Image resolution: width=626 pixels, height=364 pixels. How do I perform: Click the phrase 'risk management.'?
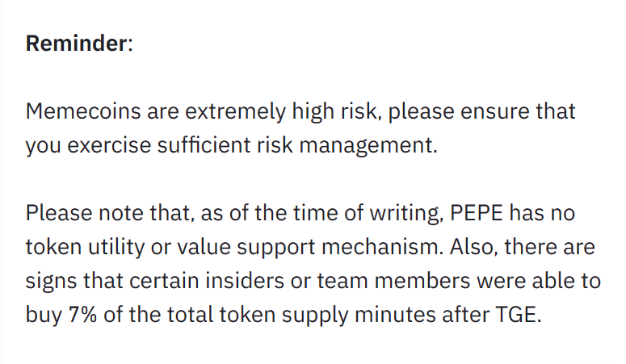[347, 146]
